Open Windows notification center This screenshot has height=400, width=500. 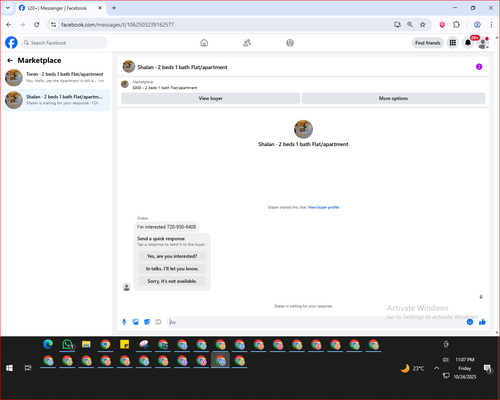(488, 368)
